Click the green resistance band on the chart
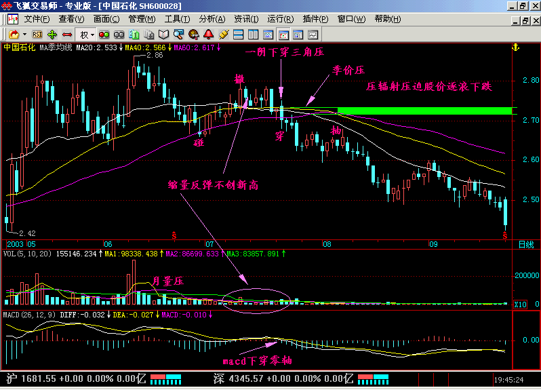 coord(424,111)
